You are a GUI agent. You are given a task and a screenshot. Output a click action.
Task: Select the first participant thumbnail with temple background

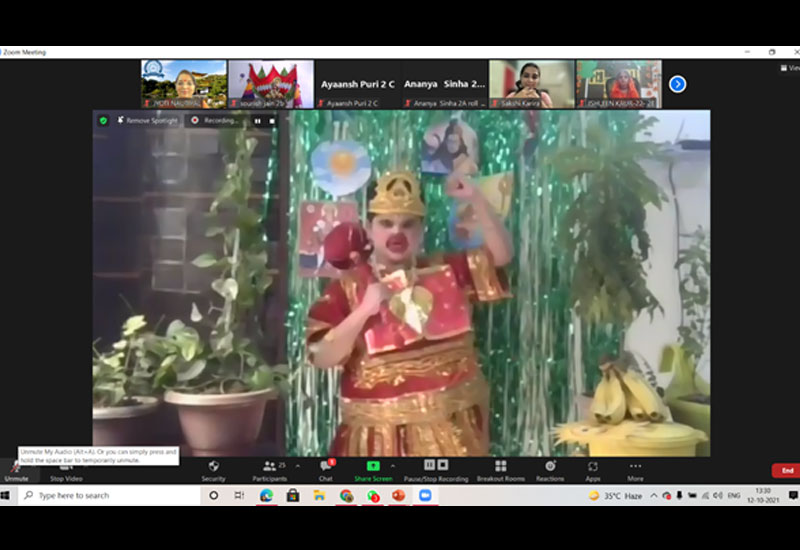184,84
